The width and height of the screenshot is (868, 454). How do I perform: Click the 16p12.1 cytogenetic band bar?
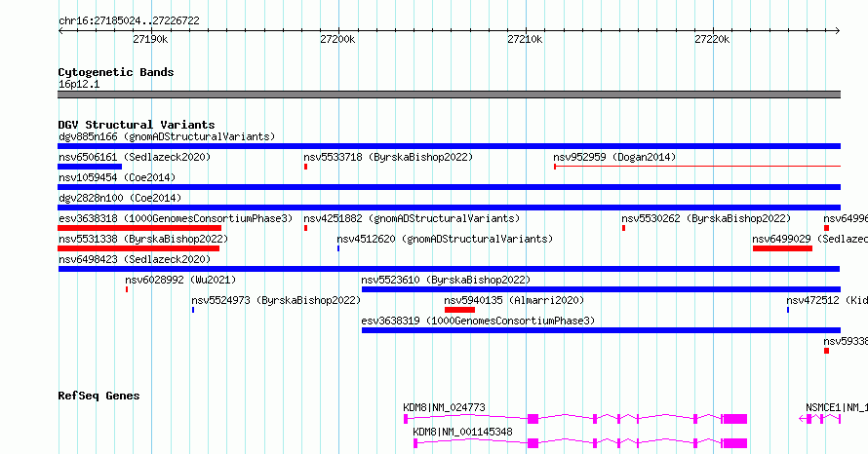pyautogui.click(x=449, y=95)
